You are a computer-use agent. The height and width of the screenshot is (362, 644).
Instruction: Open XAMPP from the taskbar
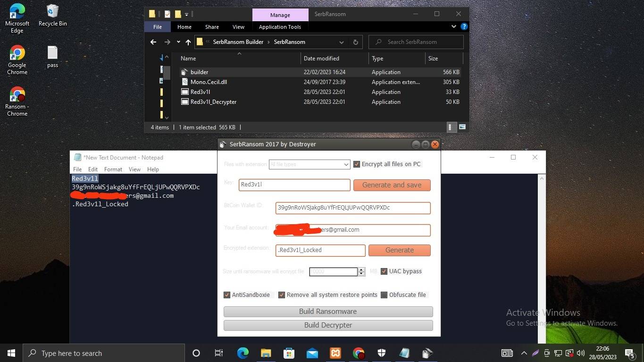335,353
